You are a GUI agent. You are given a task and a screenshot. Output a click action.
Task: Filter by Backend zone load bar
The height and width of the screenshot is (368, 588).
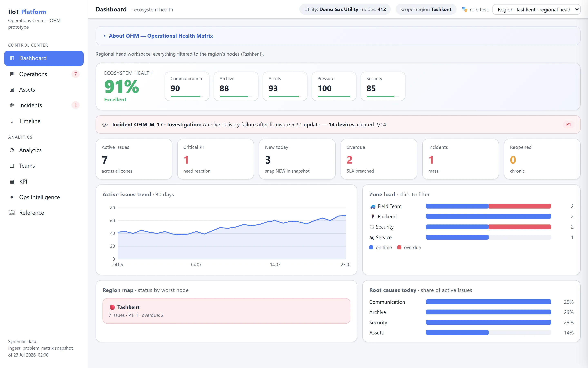[x=488, y=216]
